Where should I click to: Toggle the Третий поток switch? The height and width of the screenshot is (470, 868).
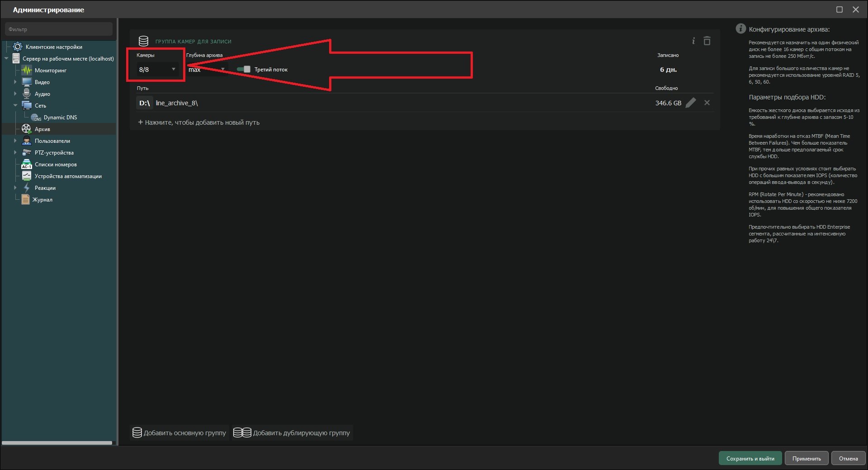click(244, 69)
